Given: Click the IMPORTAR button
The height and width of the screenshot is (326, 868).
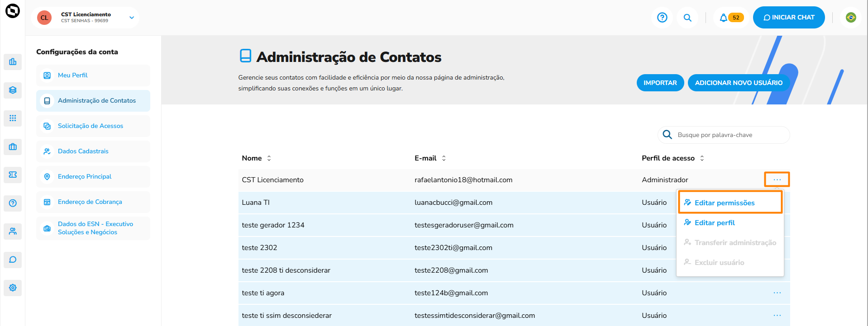Looking at the screenshot, I should click(660, 83).
